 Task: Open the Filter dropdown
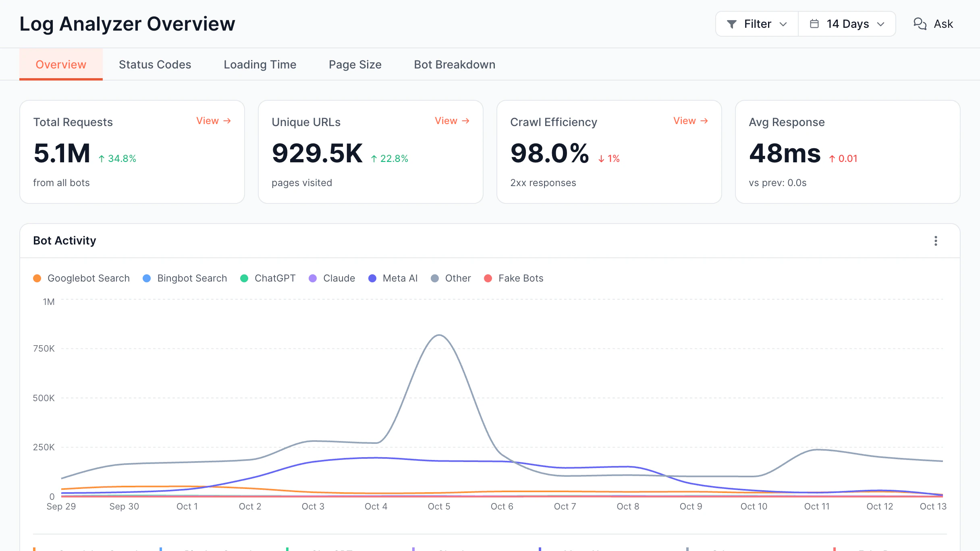[757, 24]
